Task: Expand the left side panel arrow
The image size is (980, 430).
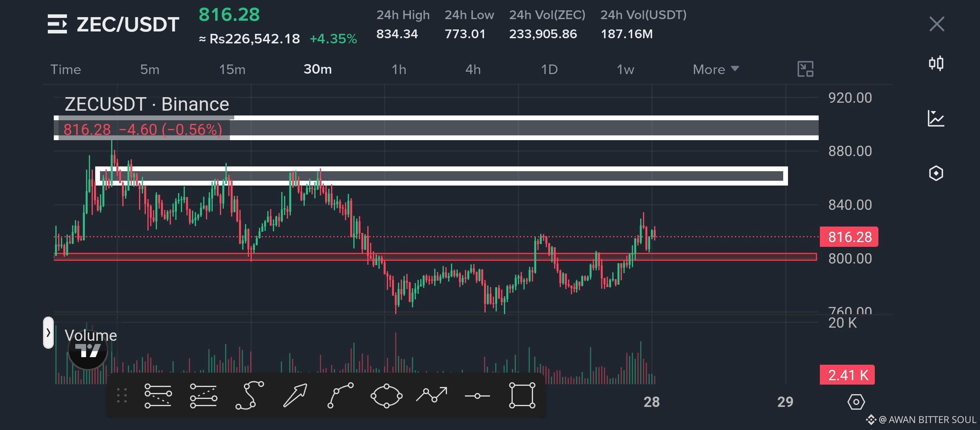Action: (48, 332)
